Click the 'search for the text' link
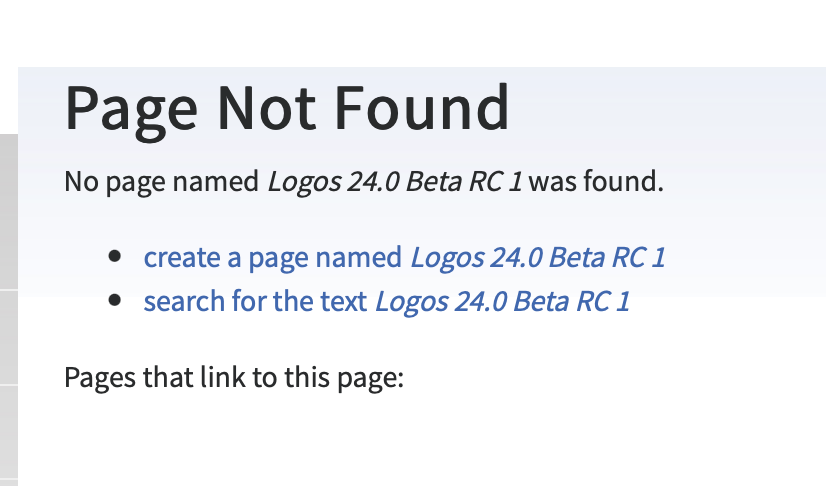This screenshot has width=826, height=486. (x=387, y=302)
